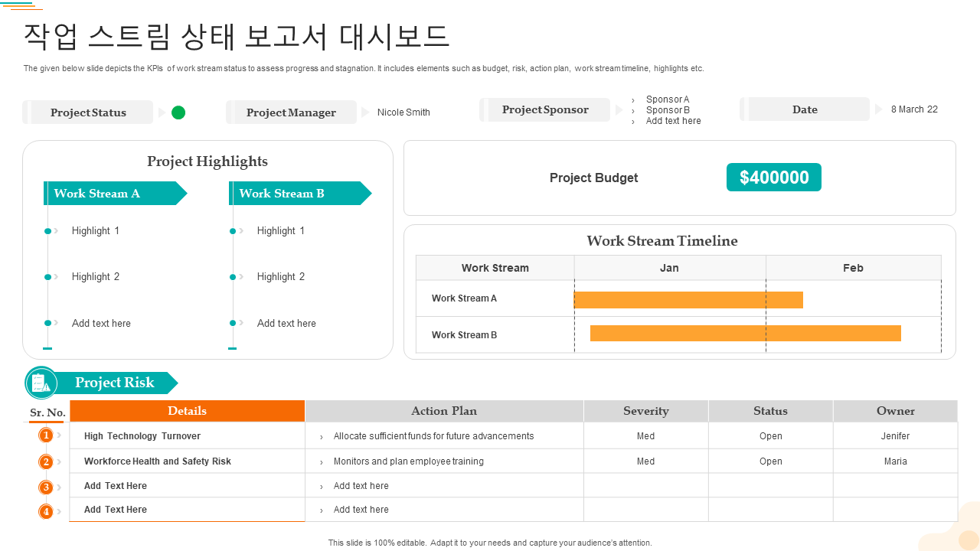
Task: Click Highlight 2 under Work Stream B
Action: (x=281, y=276)
